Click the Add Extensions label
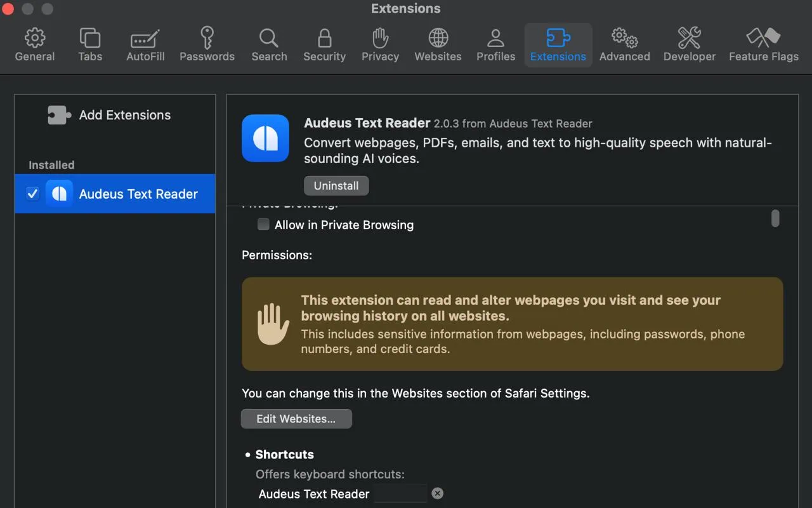The image size is (812, 508). pyautogui.click(x=125, y=115)
